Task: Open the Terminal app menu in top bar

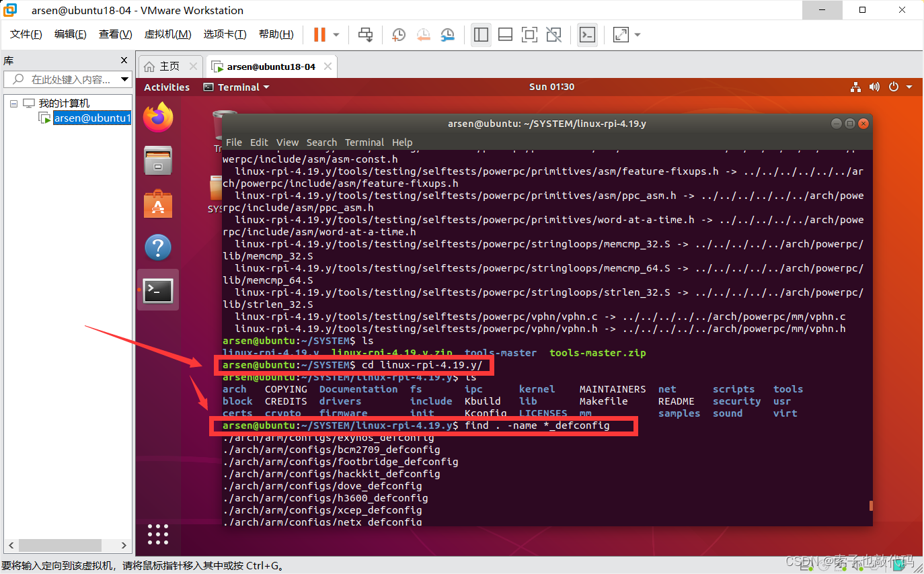Action: pyautogui.click(x=236, y=87)
